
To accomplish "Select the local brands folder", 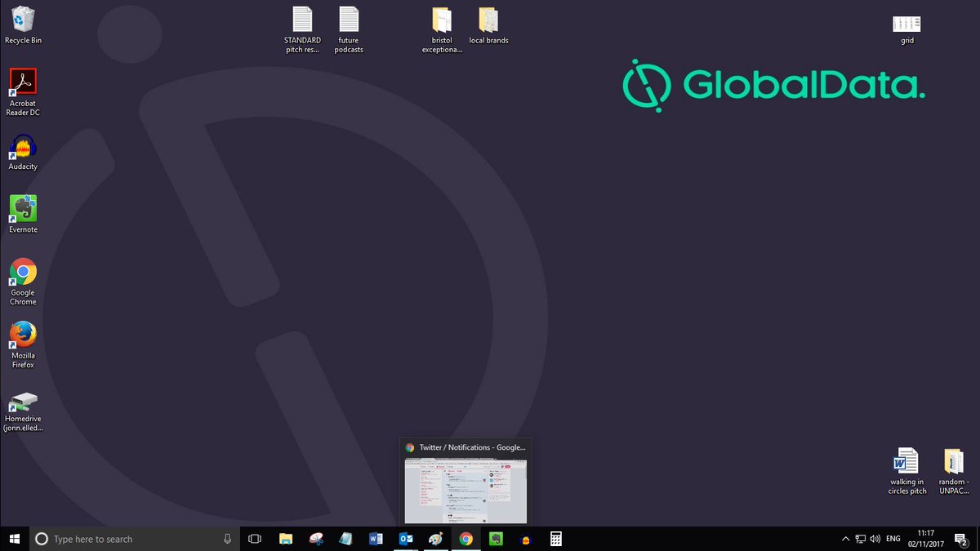I will click(488, 25).
